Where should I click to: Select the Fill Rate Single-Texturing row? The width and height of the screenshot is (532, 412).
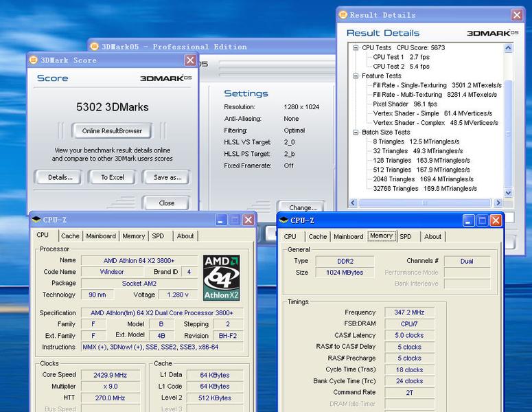point(437,85)
